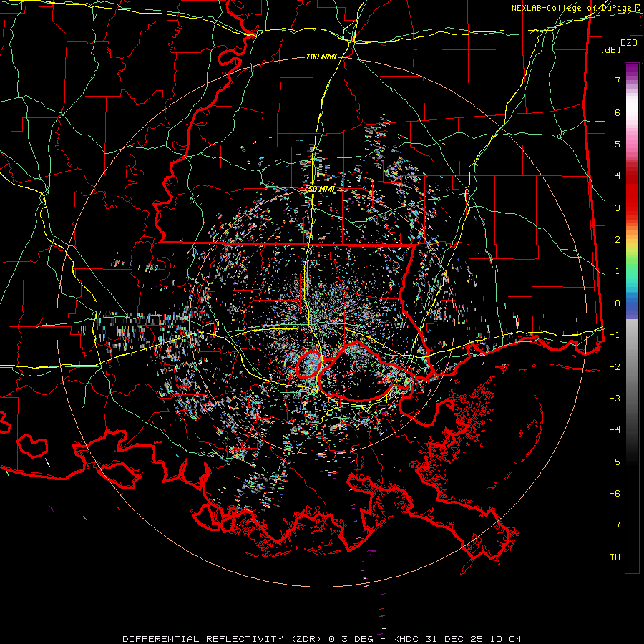The height and width of the screenshot is (644, 644).
Task: Click the 100 NMI range ring label
Action: pyautogui.click(x=321, y=57)
